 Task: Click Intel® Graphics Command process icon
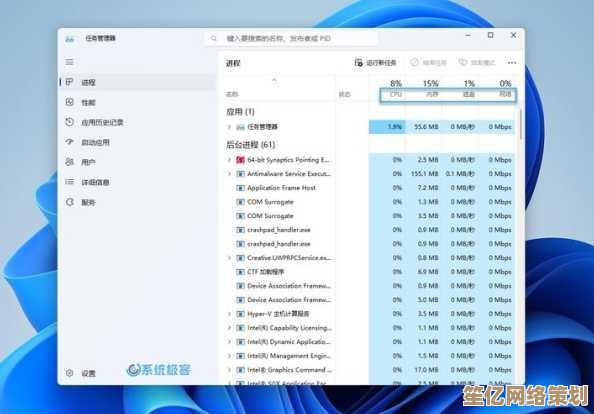240,370
